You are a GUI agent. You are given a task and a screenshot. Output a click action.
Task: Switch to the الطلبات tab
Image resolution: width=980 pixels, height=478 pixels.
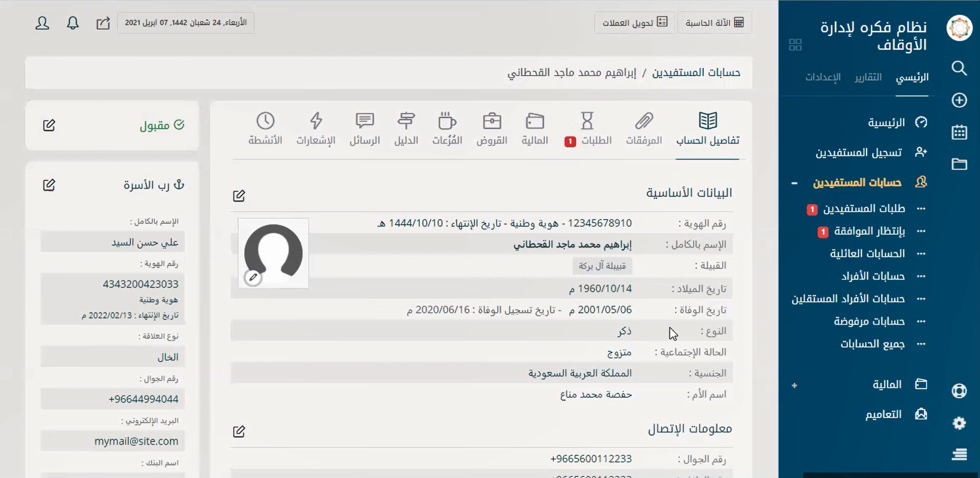[588, 129]
